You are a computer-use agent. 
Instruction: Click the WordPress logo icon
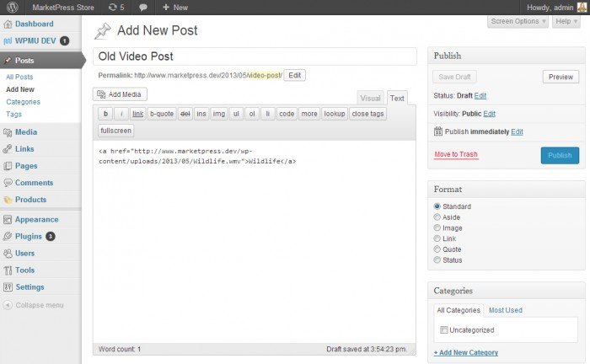pos(13,7)
